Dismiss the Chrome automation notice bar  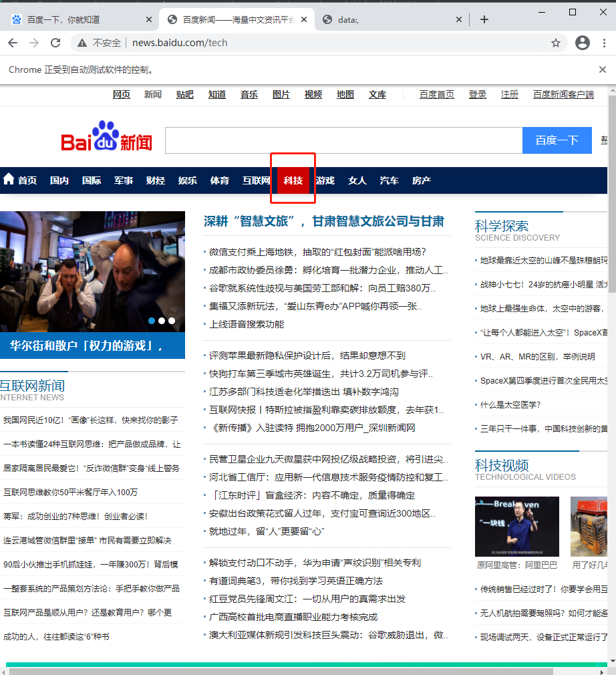(603, 70)
